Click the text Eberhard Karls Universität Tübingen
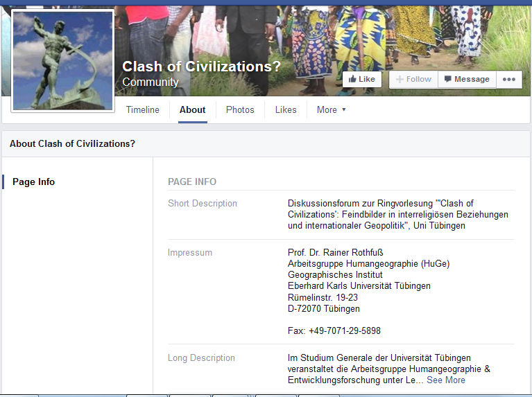Screen dimensions: 532x397 [359, 286]
